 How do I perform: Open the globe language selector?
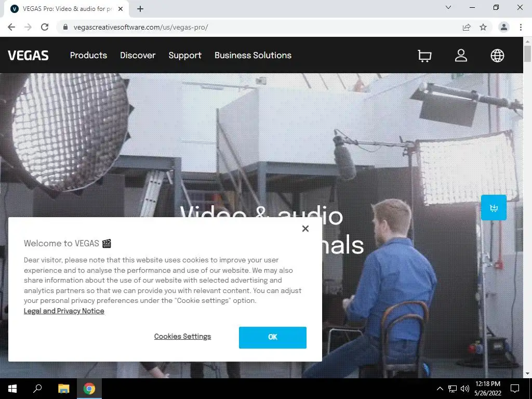tap(497, 55)
